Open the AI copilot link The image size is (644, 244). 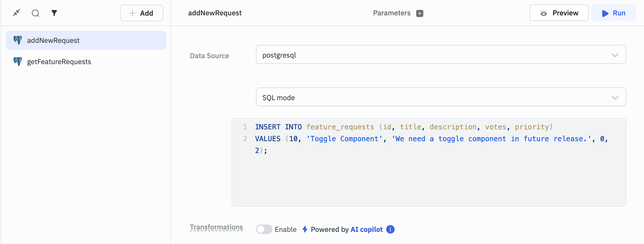(366, 230)
